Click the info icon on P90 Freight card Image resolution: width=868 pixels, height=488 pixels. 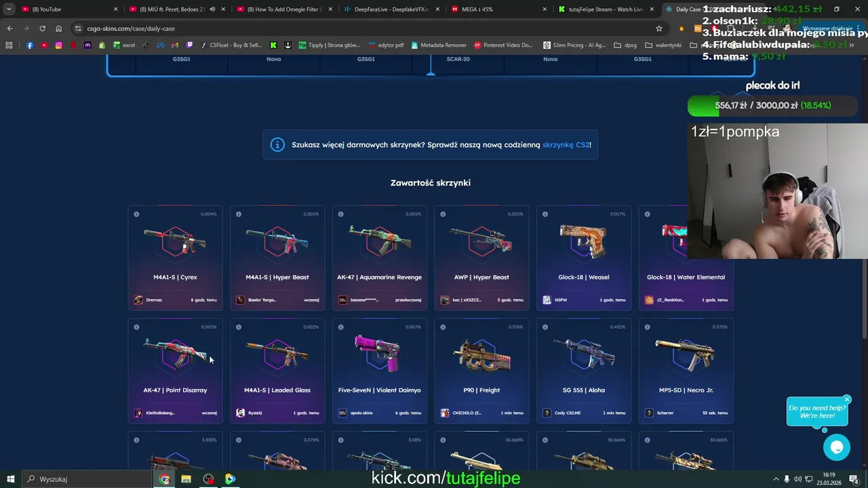[443, 327]
